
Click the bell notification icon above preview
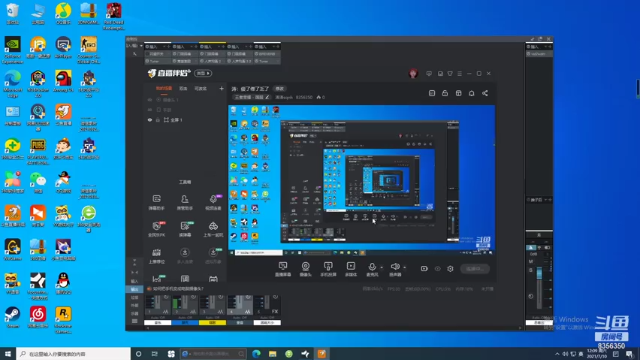click(471, 93)
